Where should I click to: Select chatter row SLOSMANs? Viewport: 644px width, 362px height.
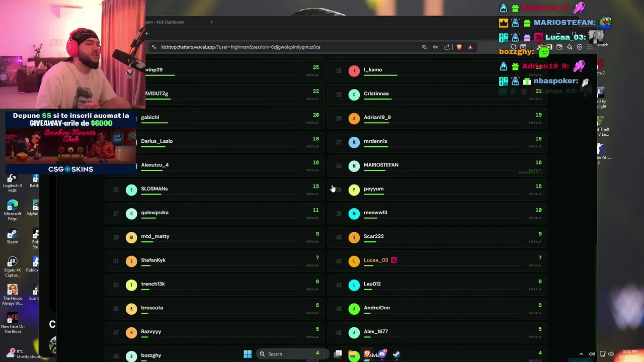point(215,189)
